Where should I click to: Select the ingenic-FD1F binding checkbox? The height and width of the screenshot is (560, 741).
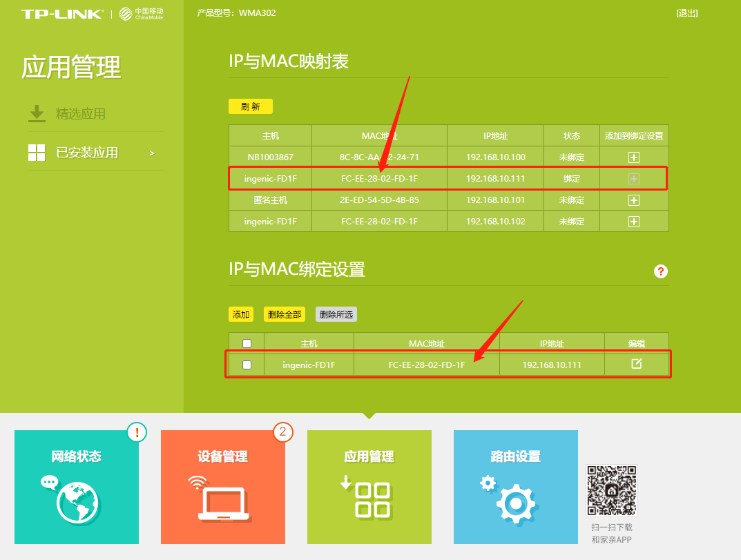click(x=246, y=365)
